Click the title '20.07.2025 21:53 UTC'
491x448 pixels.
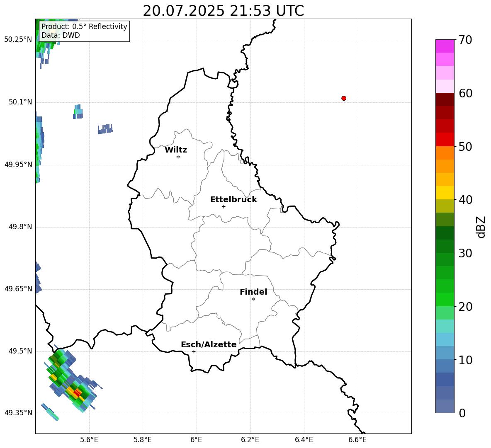click(x=223, y=11)
